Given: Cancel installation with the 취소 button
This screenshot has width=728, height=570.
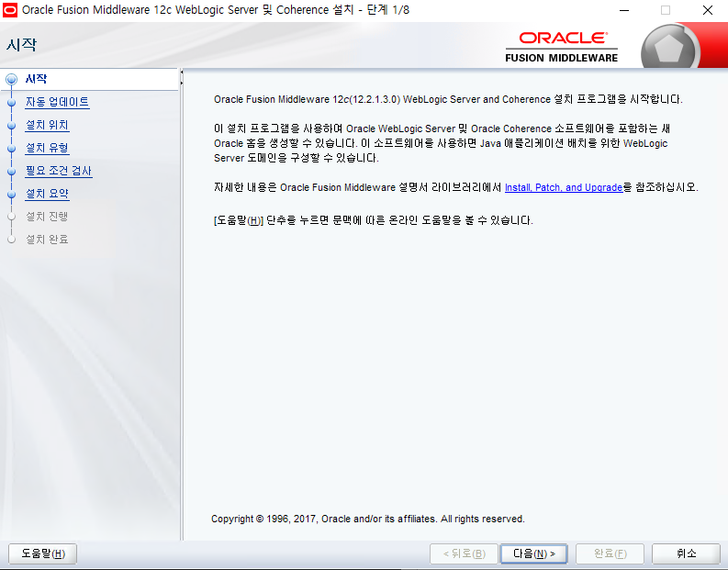Looking at the screenshot, I should point(686,553).
